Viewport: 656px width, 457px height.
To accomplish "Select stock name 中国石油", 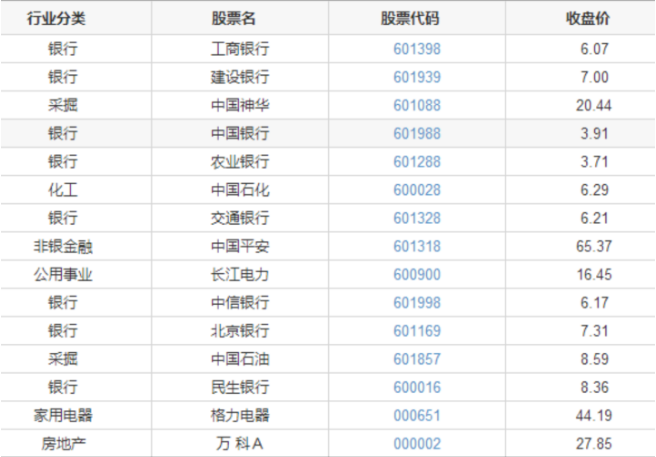I will tap(240, 359).
